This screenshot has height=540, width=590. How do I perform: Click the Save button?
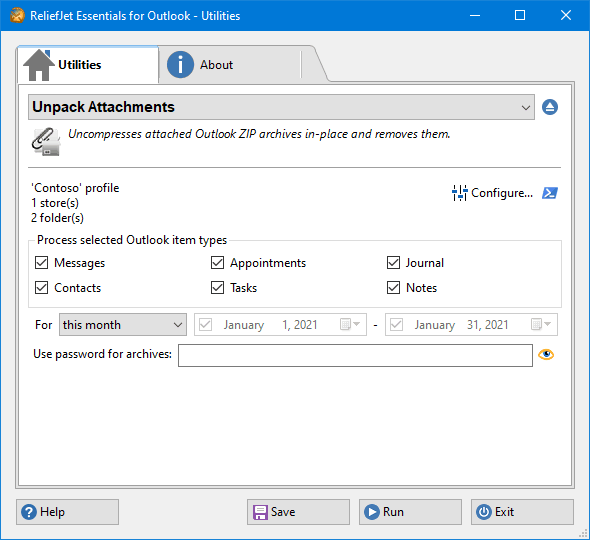298,512
